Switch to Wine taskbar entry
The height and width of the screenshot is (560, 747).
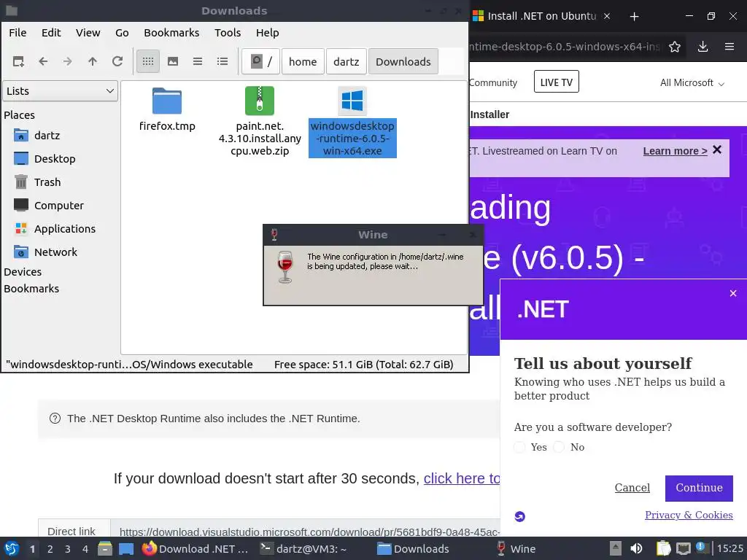pos(516,549)
